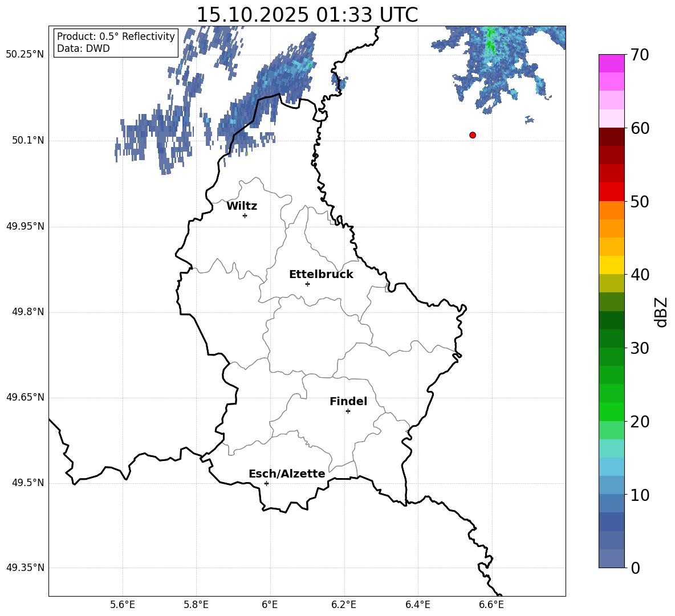Click the colorbar tick label 50

pyautogui.click(x=640, y=201)
